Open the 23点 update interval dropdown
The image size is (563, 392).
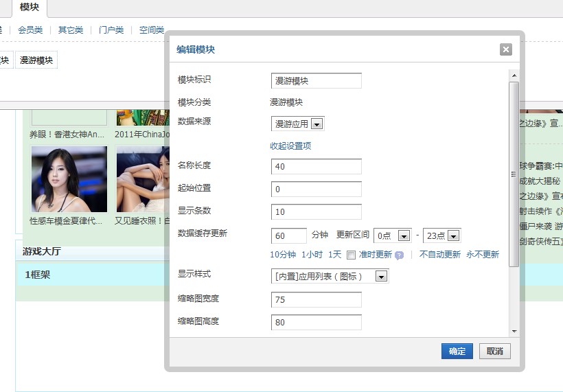[442, 235]
